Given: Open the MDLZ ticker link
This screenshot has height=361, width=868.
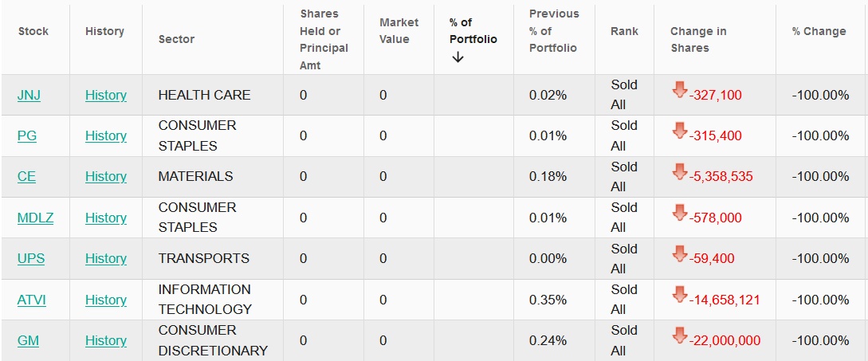Looking at the screenshot, I should 35,218.
